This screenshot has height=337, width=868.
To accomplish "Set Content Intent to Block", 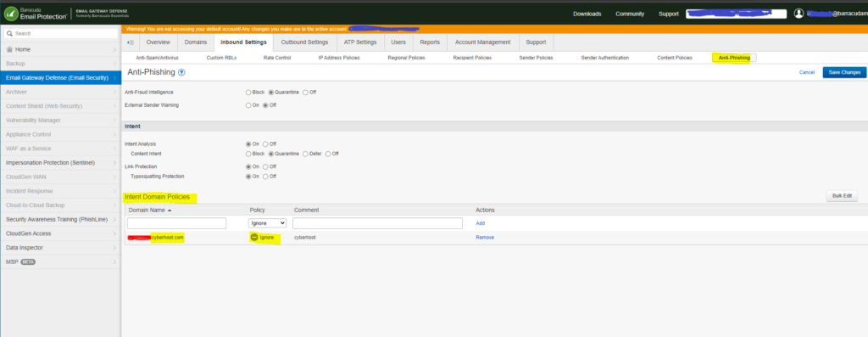I will (248, 154).
